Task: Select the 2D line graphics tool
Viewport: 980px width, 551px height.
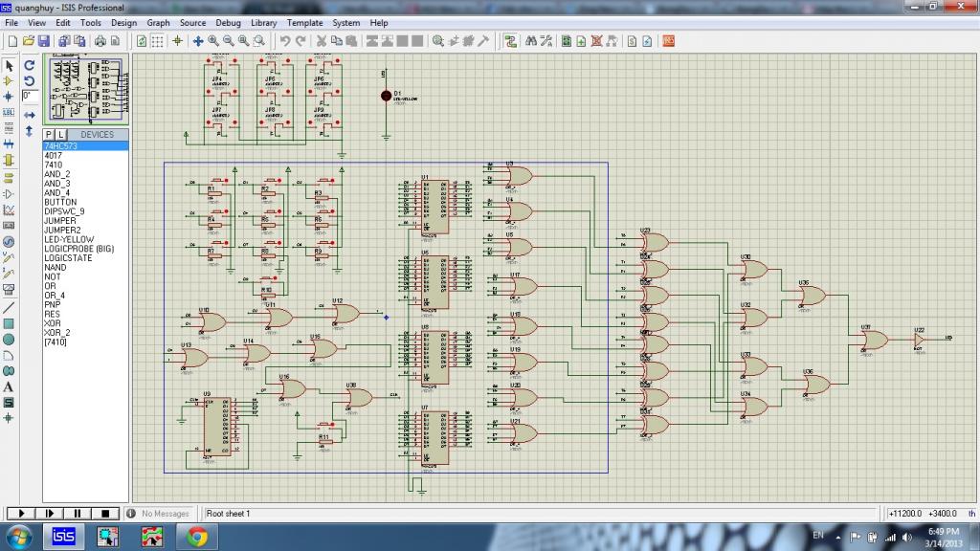Action: point(9,307)
